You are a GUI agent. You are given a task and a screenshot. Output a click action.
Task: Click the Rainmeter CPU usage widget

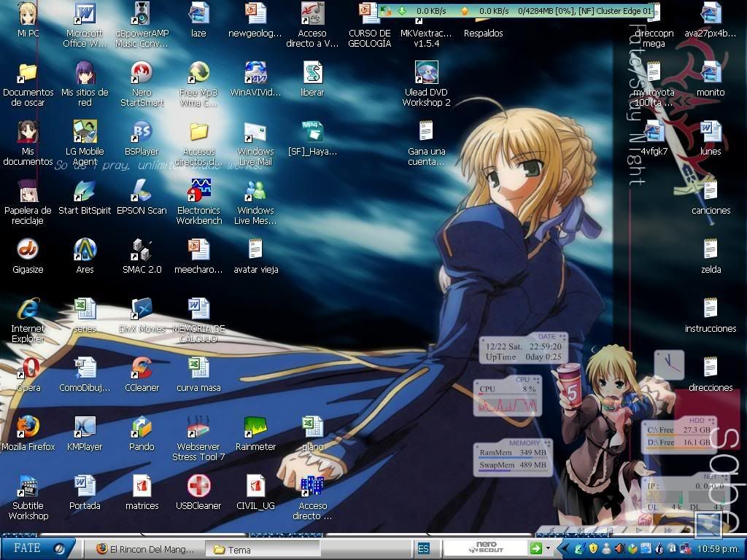pos(508,396)
